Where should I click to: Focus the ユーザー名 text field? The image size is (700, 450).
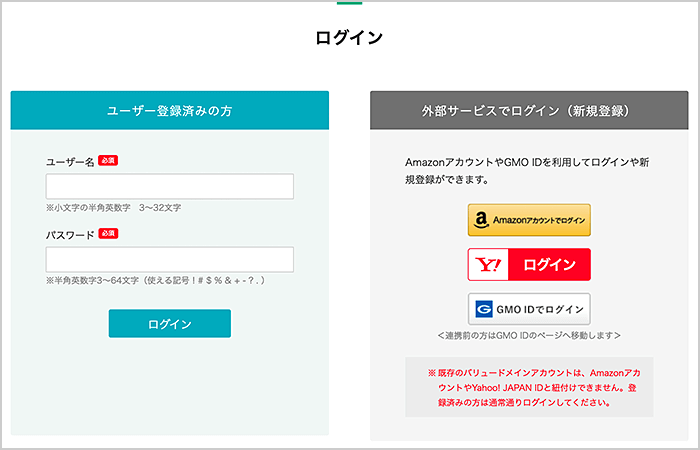(169, 187)
